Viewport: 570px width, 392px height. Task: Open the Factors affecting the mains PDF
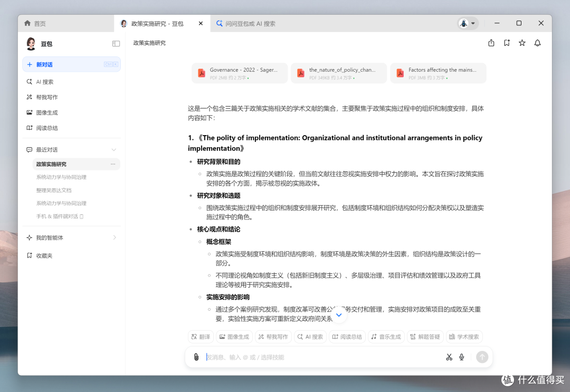pyautogui.click(x=438, y=73)
